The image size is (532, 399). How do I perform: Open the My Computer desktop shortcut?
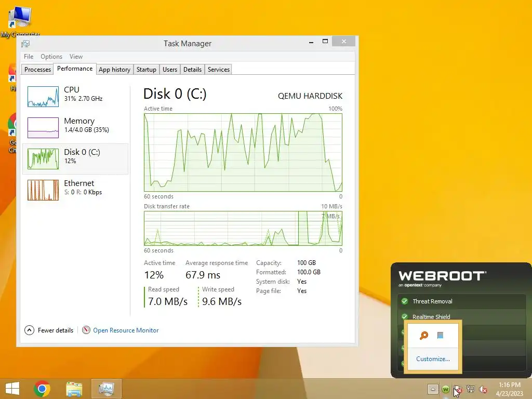tap(20, 21)
